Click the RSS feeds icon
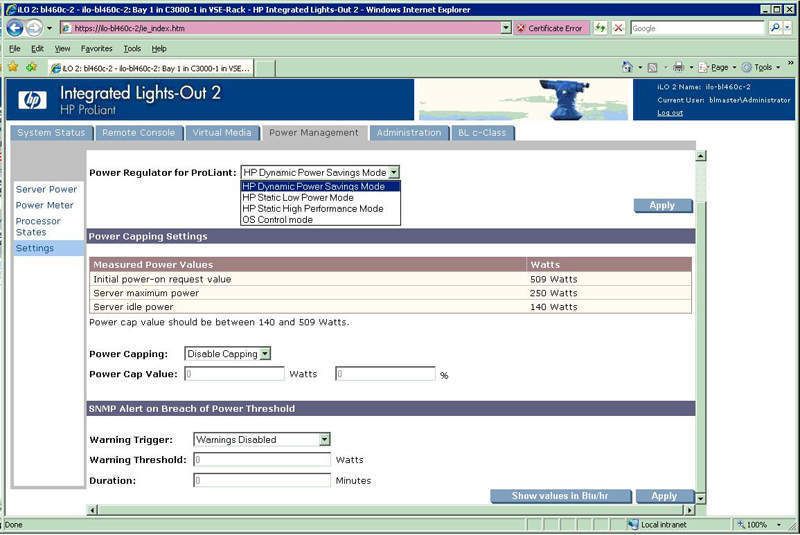The width and height of the screenshot is (800, 535). tap(652, 67)
